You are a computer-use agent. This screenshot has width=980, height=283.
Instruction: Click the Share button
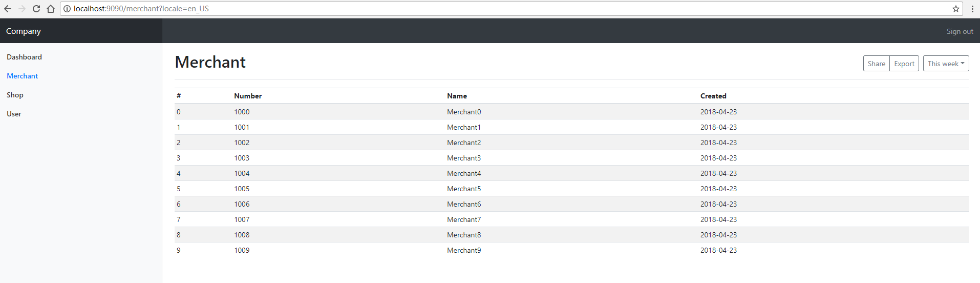coord(876,64)
